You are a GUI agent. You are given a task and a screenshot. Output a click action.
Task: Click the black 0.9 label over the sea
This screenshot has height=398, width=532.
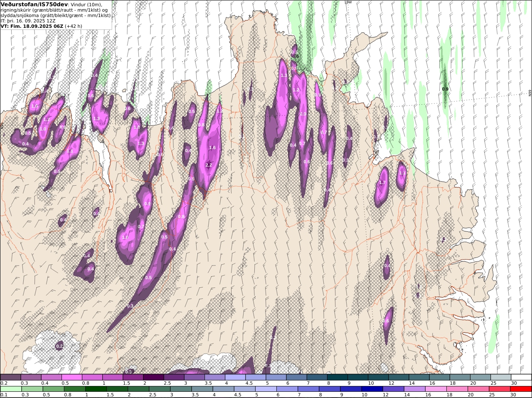click(x=445, y=89)
